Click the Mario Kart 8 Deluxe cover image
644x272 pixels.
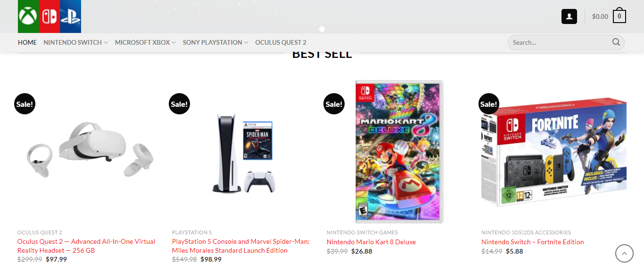click(x=399, y=152)
